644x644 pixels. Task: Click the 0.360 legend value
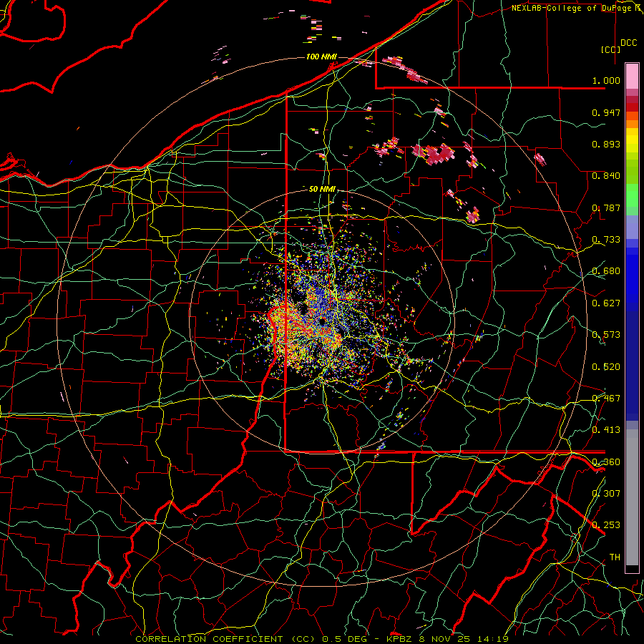pos(606,462)
